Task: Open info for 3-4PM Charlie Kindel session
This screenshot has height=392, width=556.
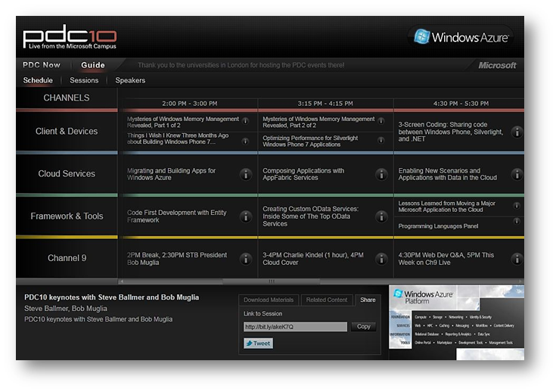Action: pos(381,259)
